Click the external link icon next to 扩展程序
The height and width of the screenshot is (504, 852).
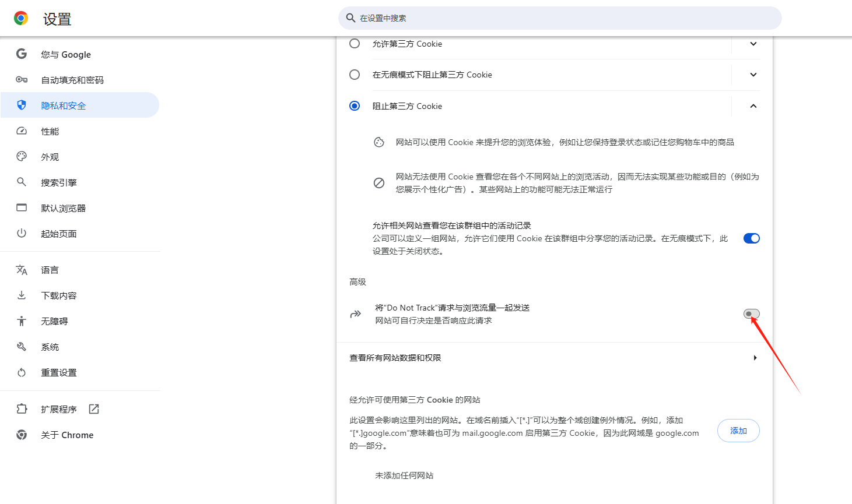(x=94, y=409)
